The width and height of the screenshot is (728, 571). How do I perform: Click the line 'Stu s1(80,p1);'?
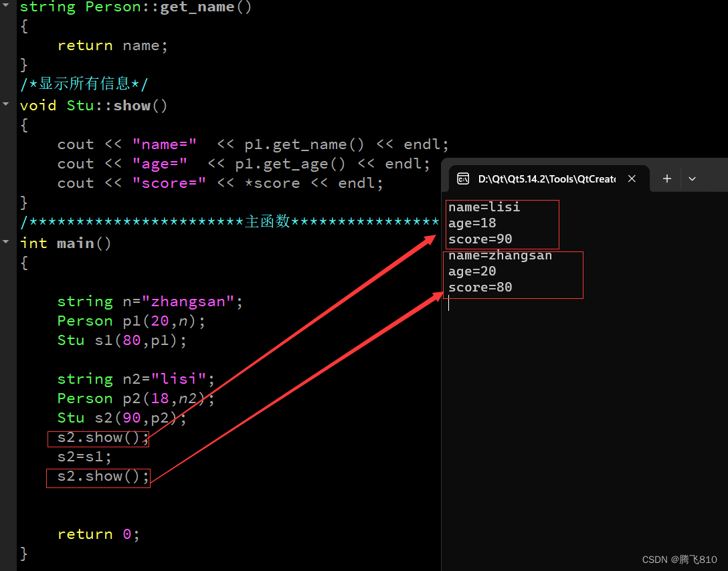[122, 340]
